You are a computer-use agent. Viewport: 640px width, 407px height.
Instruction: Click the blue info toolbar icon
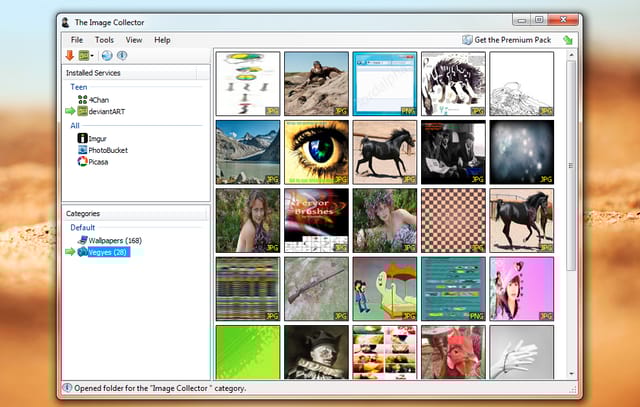(122, 56)
